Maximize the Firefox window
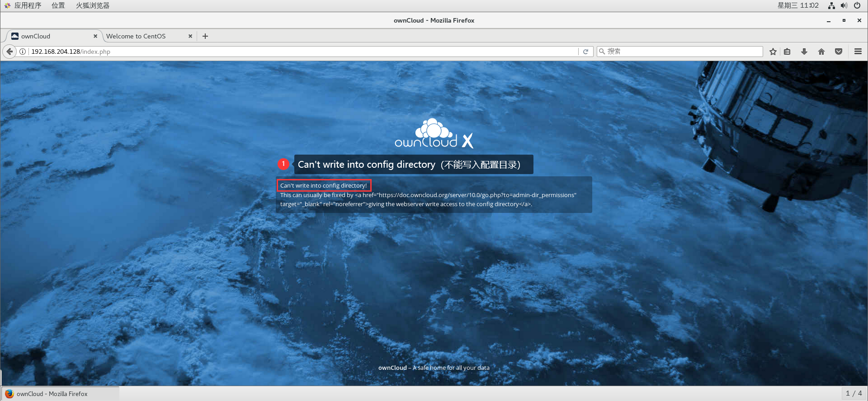Screen dimensions: 868x401 click(x=844, y=20)
